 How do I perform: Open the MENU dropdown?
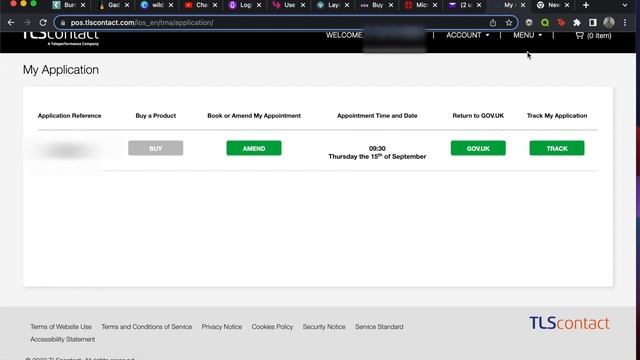pyautogui.click(x=527, y=36)
